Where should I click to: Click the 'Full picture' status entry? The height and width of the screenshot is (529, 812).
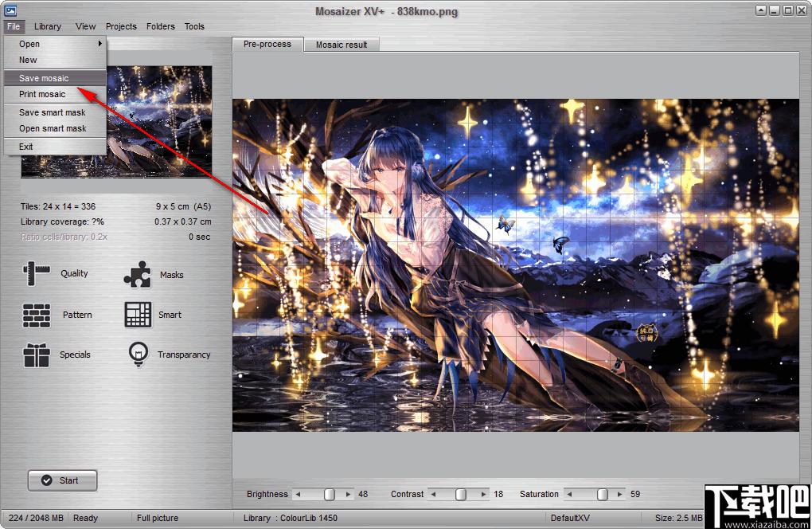158,518
